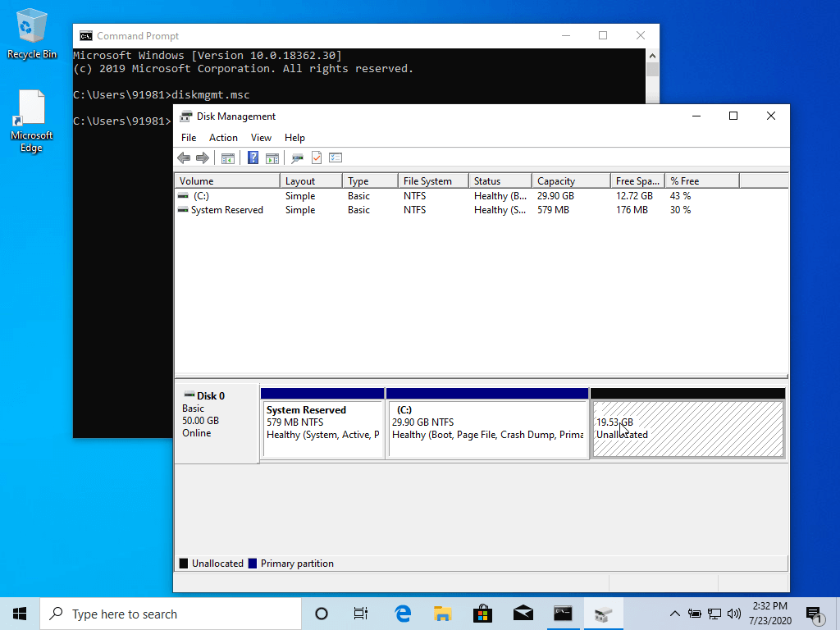Click the 176 MB free space cell
Screen dimensions: 840x630
[x=632, y=210]
